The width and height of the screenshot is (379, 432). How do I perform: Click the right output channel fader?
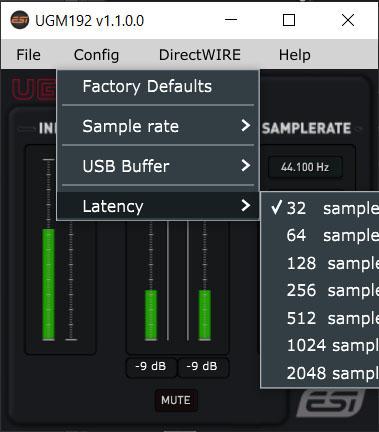point(205,281)
